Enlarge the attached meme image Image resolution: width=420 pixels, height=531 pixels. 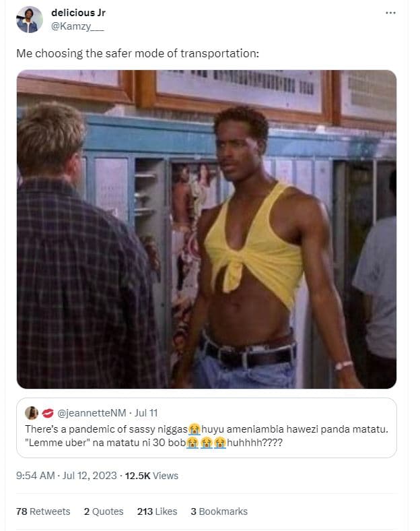point(207,229)
